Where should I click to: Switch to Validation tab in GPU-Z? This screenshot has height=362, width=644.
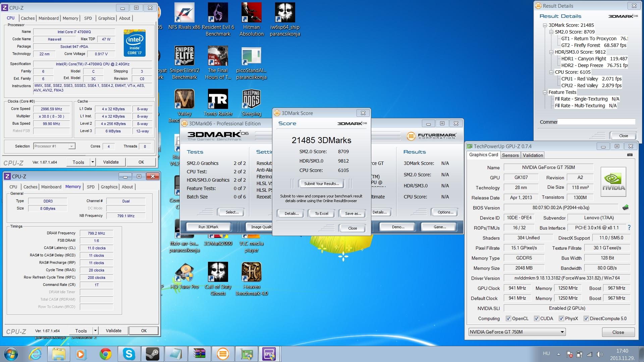click(533, 155)
